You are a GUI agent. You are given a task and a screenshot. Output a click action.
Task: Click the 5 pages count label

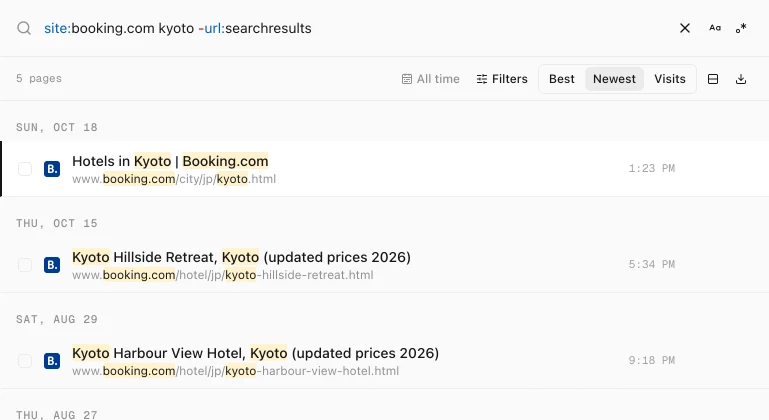point(39,79)
